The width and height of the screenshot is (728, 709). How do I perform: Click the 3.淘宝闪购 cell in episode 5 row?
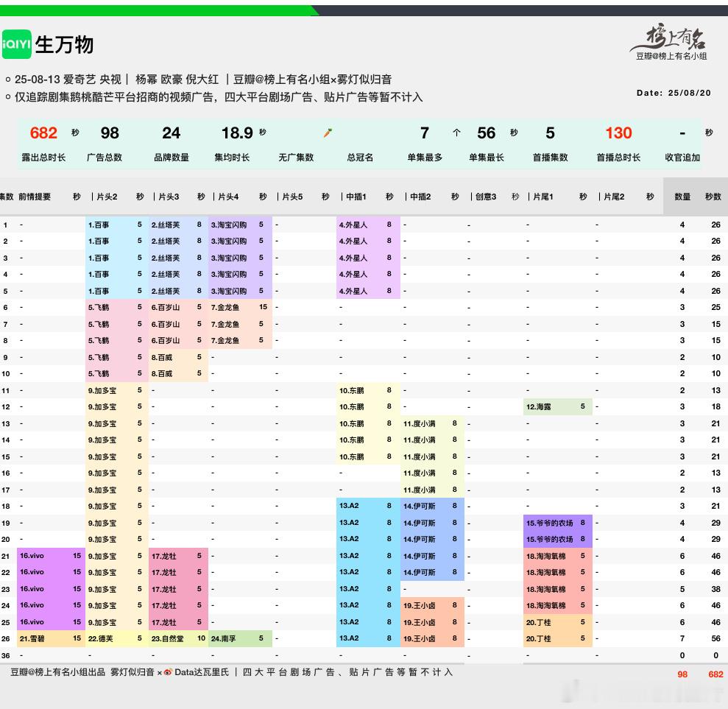pyautogui.click(x=240, y=291)
